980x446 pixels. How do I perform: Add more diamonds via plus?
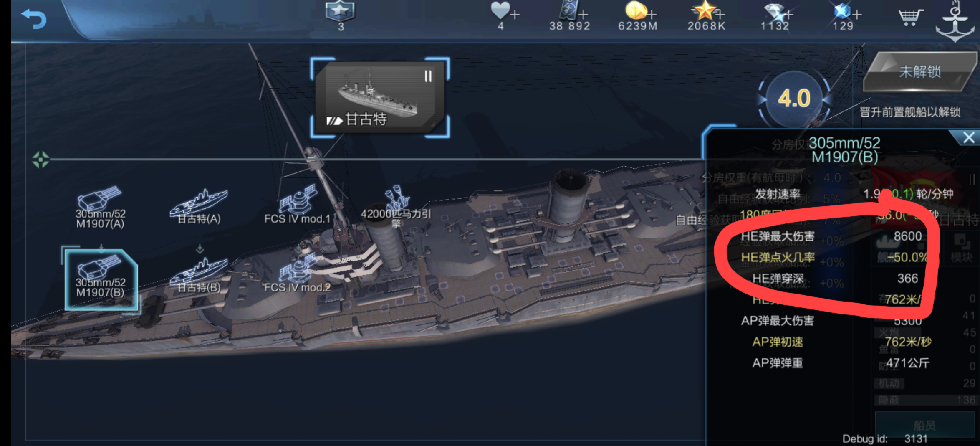[788, 15]
